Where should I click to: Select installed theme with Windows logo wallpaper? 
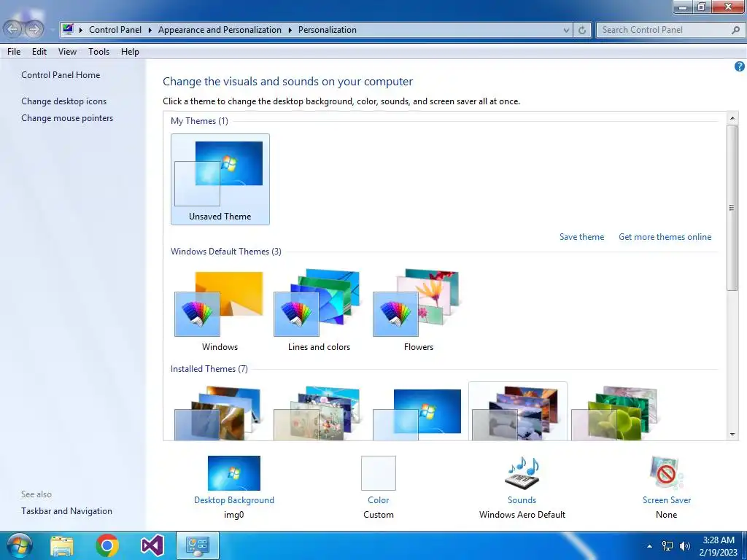[x=418, y=413]
